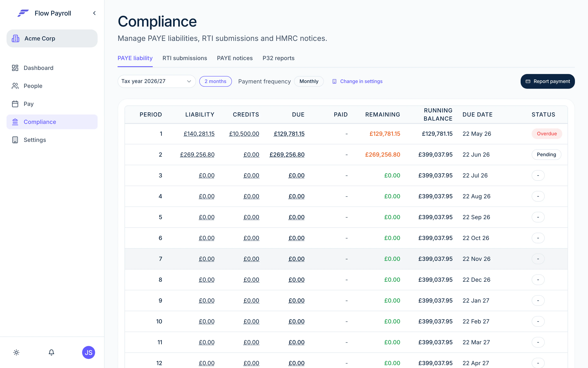
Task: Click due date 22 Apr 27
Action: (476, 363)
